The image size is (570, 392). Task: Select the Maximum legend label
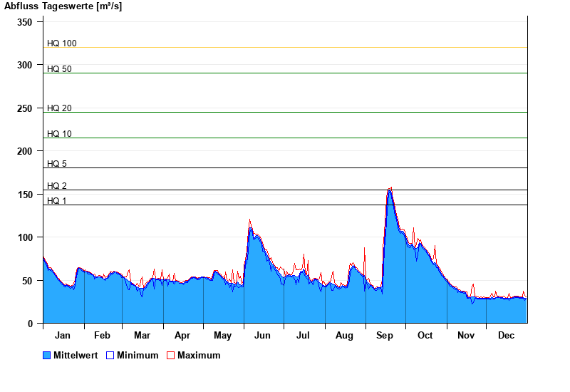click(199, 356)
